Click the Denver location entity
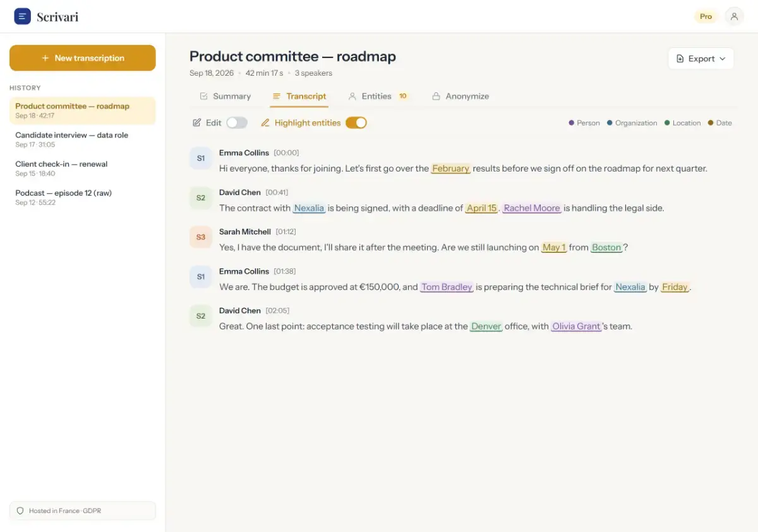The width and height of the screenshot is (758, 532). click(x=486, y=326)
